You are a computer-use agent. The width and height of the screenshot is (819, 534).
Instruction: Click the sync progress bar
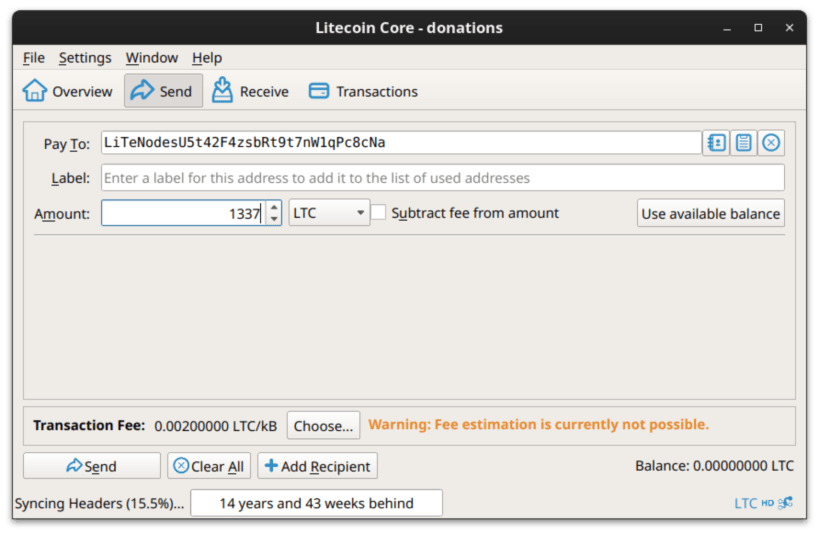(316, 503)
